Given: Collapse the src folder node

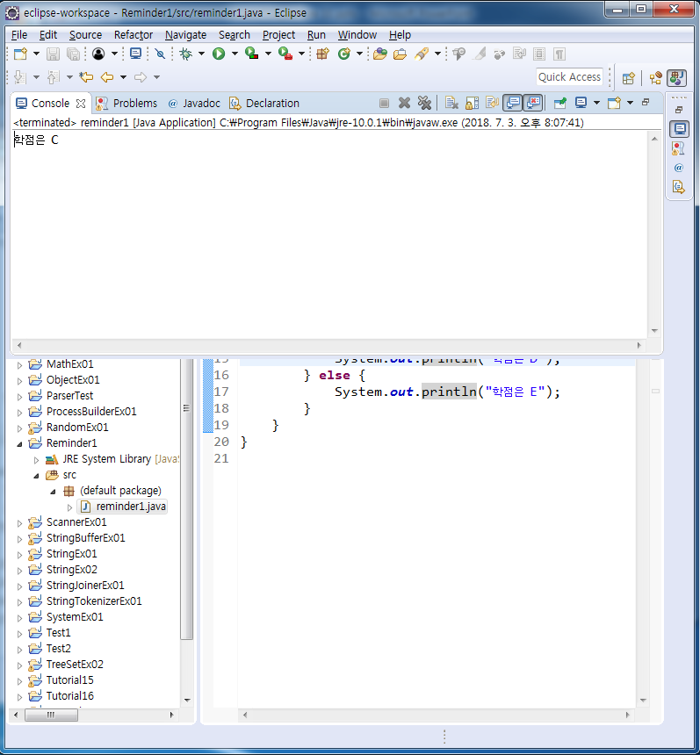Looking at the screenshot, I should click(36, 476).
